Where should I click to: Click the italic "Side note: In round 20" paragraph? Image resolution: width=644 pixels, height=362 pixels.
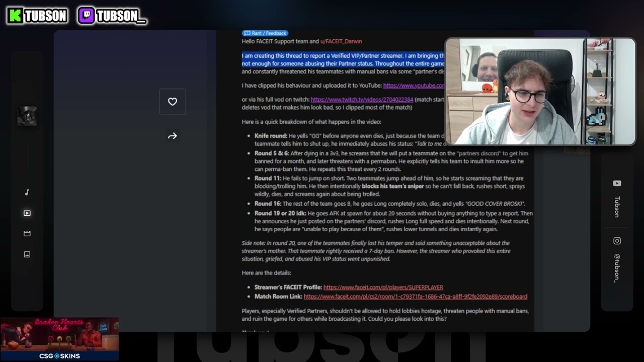[x=376, y=251]
